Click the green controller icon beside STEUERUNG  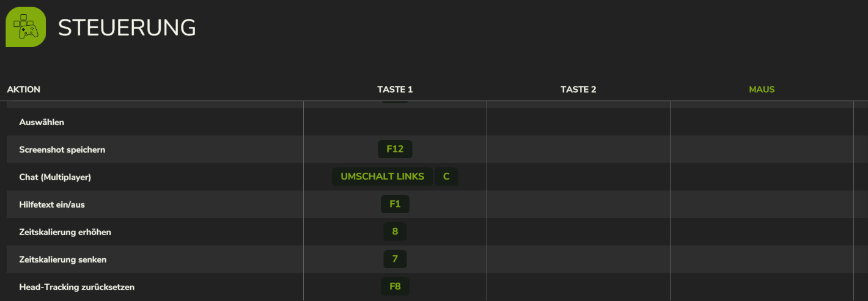(x=26, y=27)
